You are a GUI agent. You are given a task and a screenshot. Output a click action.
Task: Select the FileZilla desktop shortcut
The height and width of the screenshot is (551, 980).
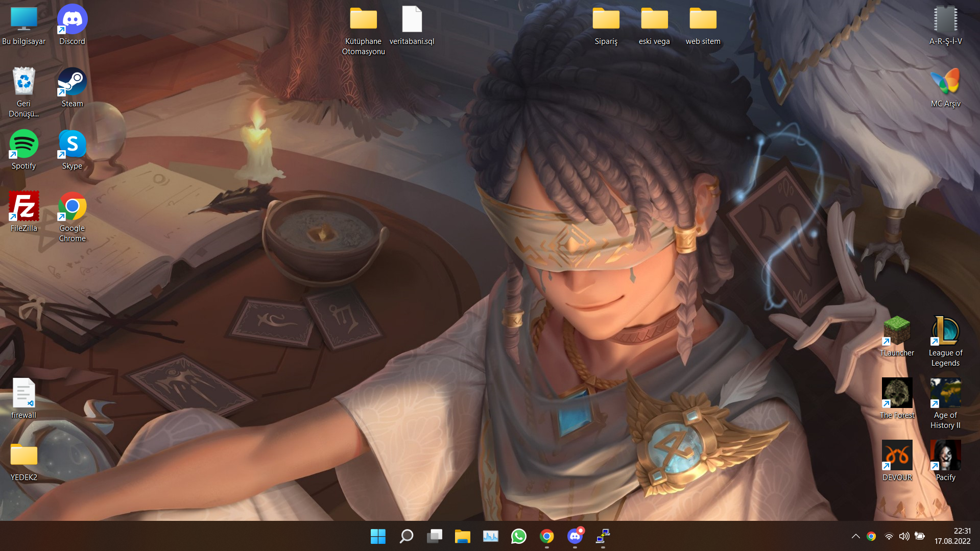click(24, 212)
